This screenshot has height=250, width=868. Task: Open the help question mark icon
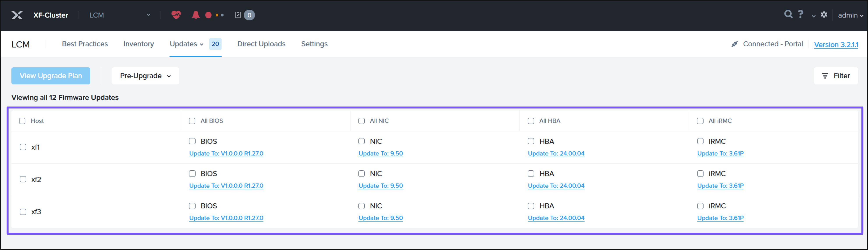(x=801, y=14)
